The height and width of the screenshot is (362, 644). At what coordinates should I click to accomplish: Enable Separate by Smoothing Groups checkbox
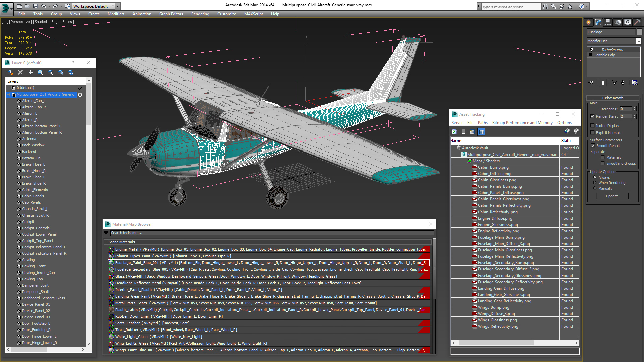tap(603, 163)
